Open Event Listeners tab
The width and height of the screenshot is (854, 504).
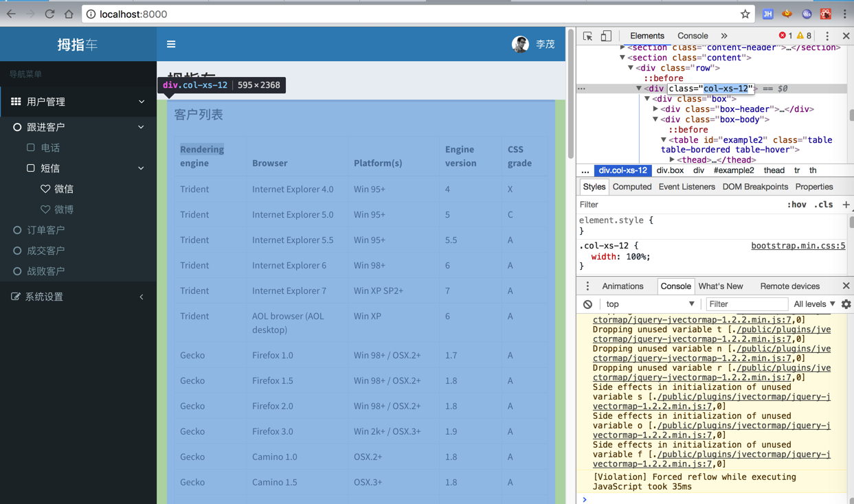[686, 187]
